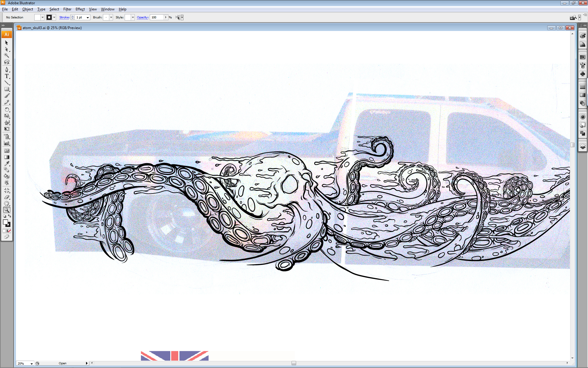Open the File menu
This screenshot has width=588, height=368.
5,9
